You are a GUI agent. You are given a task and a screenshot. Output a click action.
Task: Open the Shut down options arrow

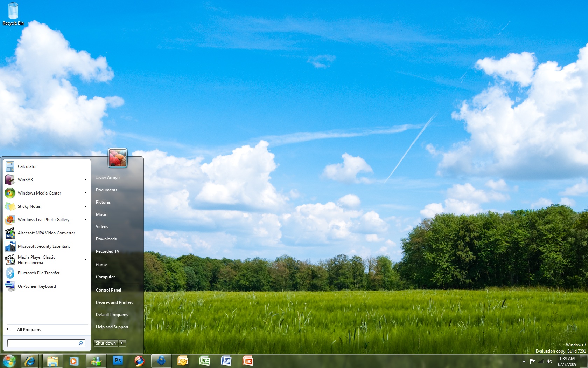pos(122,343)
